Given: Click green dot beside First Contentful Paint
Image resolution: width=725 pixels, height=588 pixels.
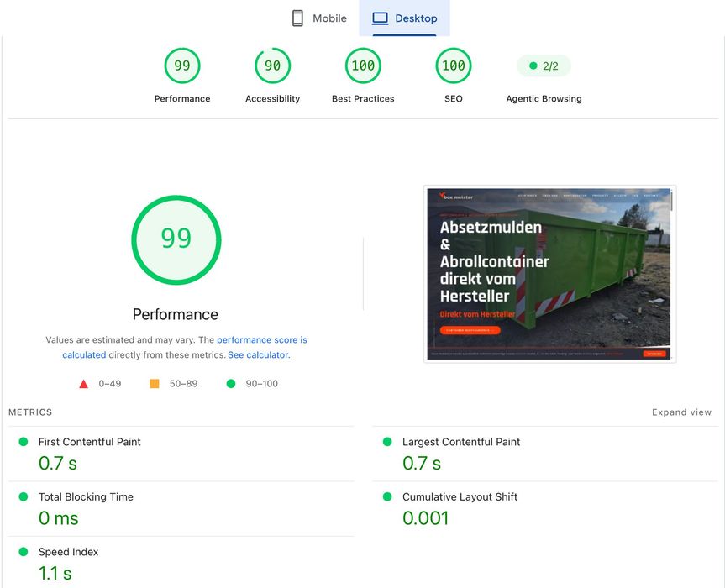Looking at the screenshot, I should pyautogui.click(x=24, y=442).
